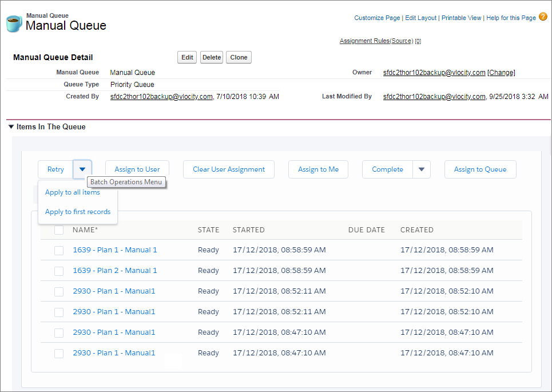This screenshot has width=552, height=392.
Task: Collapse the Items In The Queue section
Action: click(x=11, y=127)
